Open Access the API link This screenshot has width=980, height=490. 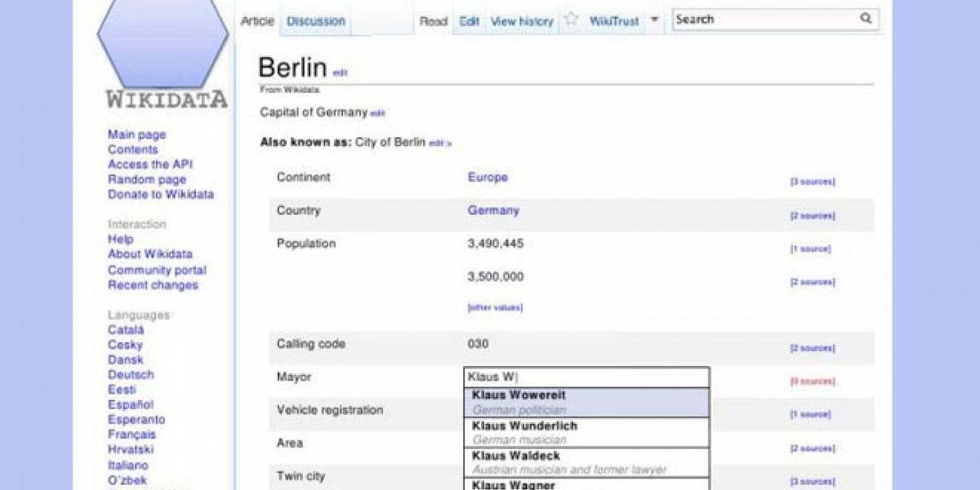coord(150,164)
